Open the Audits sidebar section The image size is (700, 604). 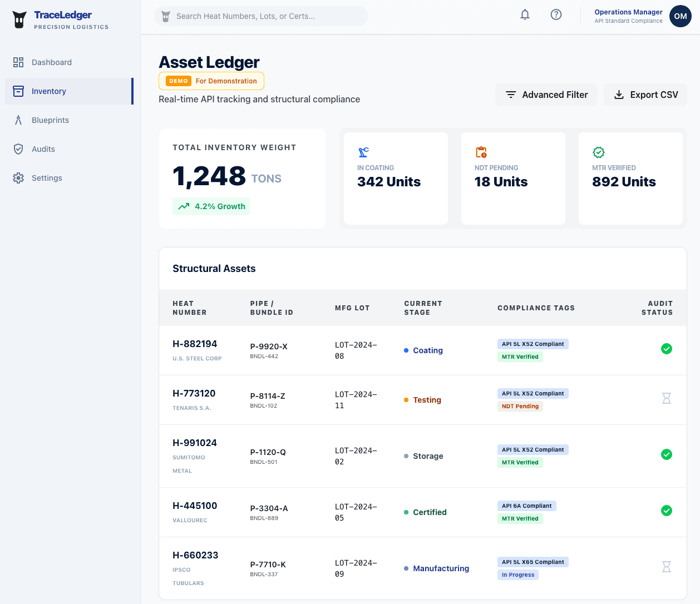[x=69, y=149]
